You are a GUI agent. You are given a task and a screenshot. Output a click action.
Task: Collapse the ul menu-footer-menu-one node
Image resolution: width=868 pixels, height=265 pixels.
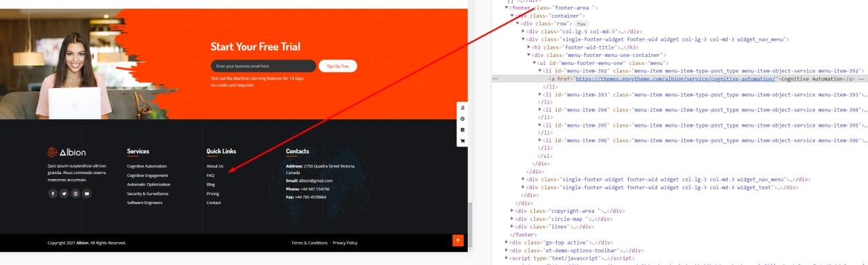click(534, 63)
